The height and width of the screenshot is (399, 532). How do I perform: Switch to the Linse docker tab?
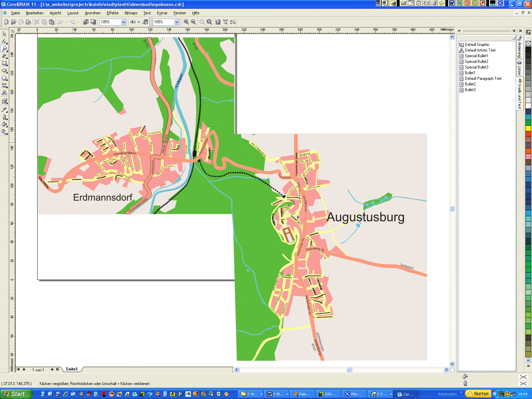(520, 68)
